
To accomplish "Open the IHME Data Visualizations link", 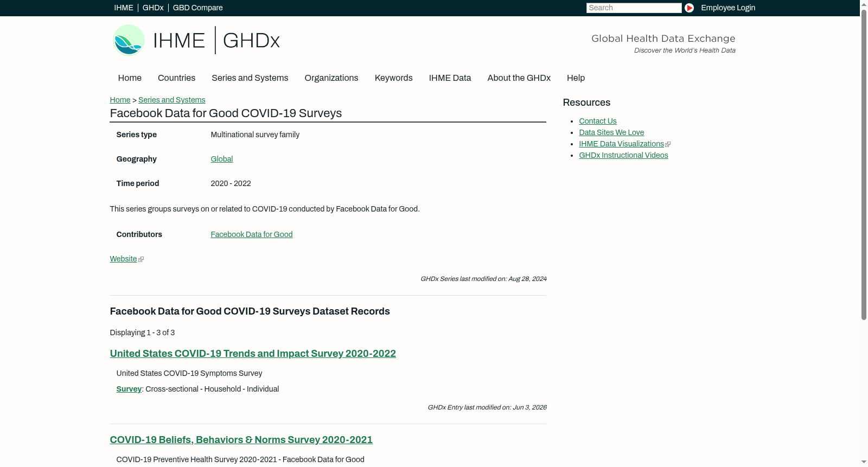I will 621,144.
